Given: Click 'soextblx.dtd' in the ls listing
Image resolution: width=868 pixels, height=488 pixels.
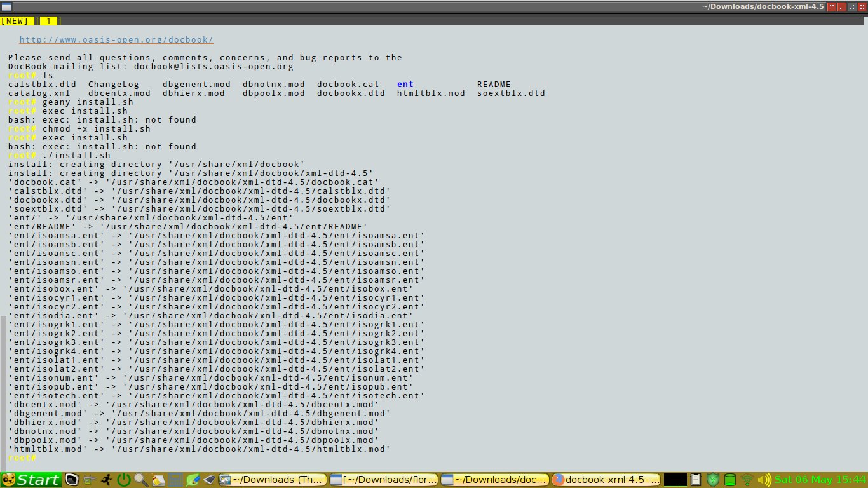Looking at the screenshot, I should tap(511, 93).
